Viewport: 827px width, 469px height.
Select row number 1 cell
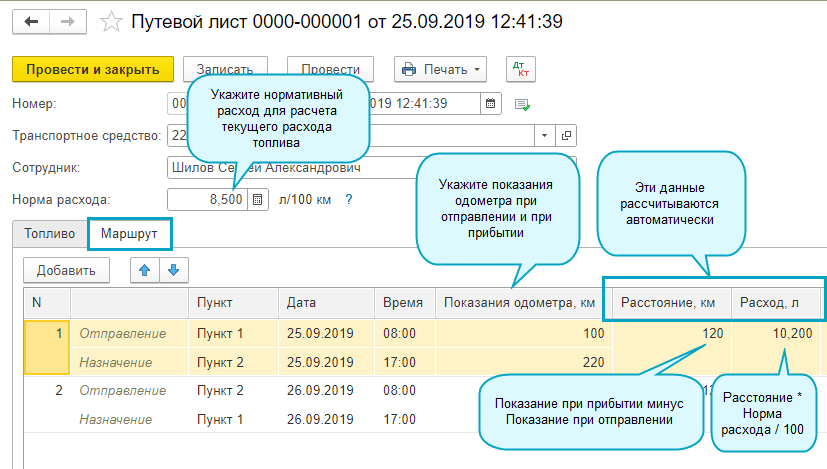[x=47, y=348]
